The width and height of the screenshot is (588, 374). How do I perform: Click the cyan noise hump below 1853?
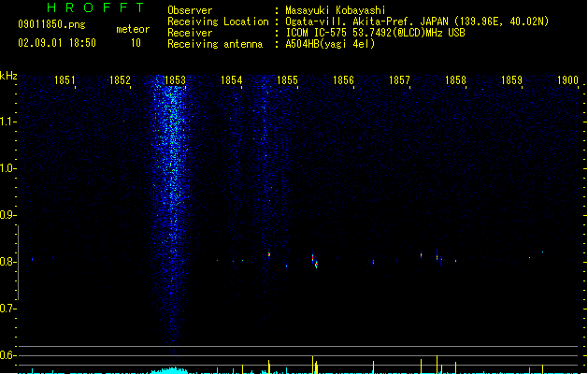[169, 370]
